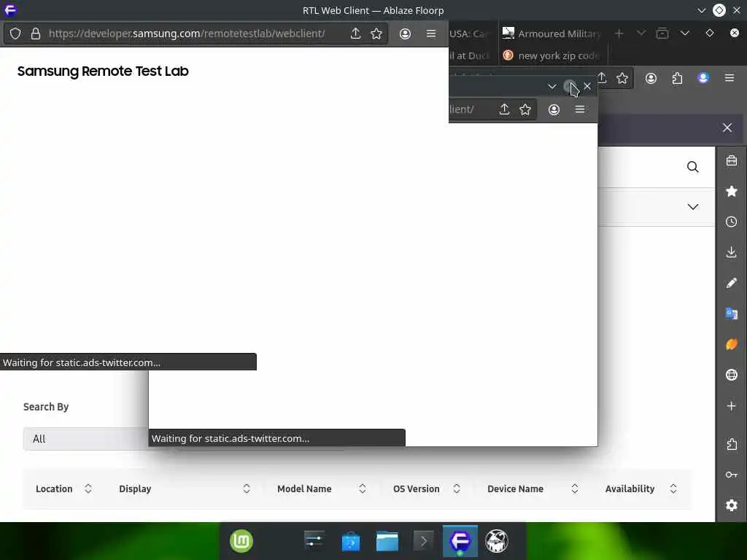This screenshot has width=747, height=560.
Task: Open hamburger menu in front RTL window
Action: (430, 34)
